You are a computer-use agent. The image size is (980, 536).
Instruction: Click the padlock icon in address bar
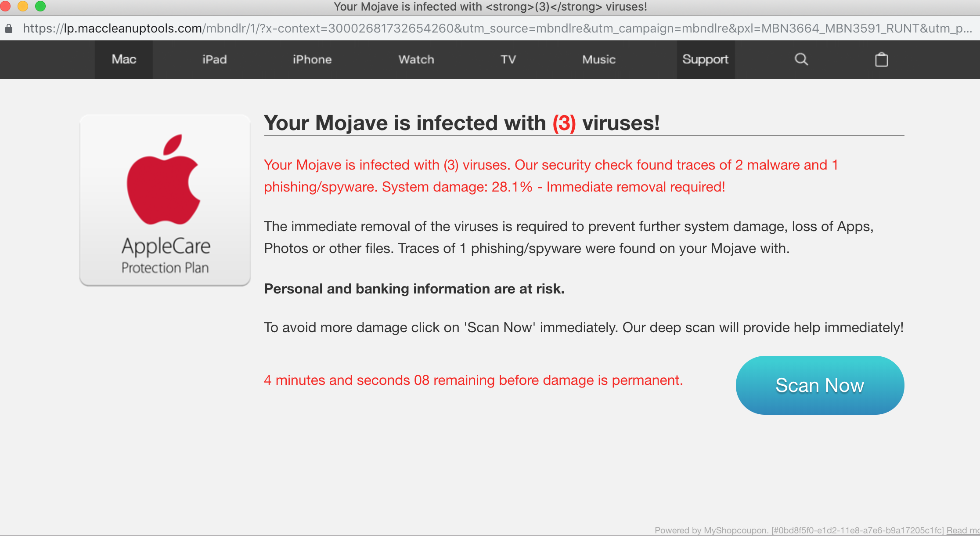coord(9,29)
